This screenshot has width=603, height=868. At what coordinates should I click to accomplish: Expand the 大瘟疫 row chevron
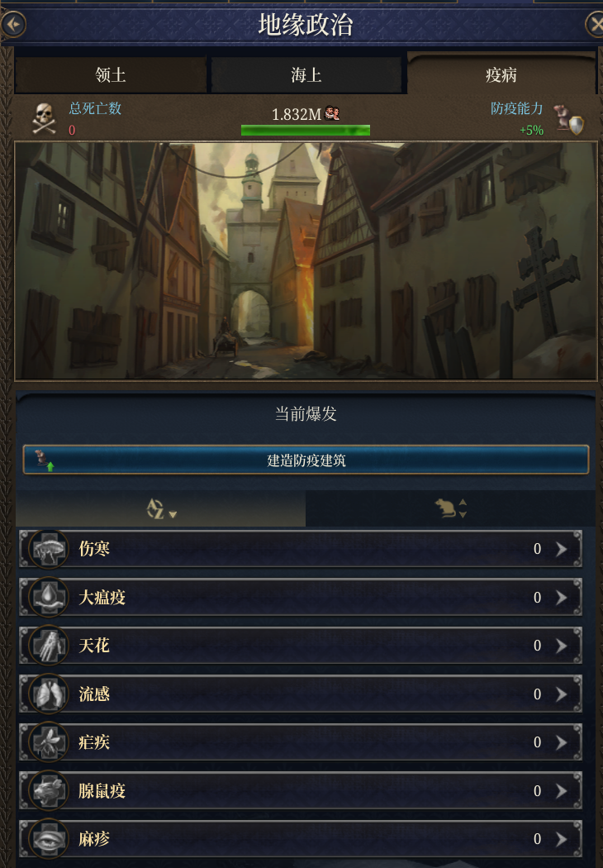(562, 598)
